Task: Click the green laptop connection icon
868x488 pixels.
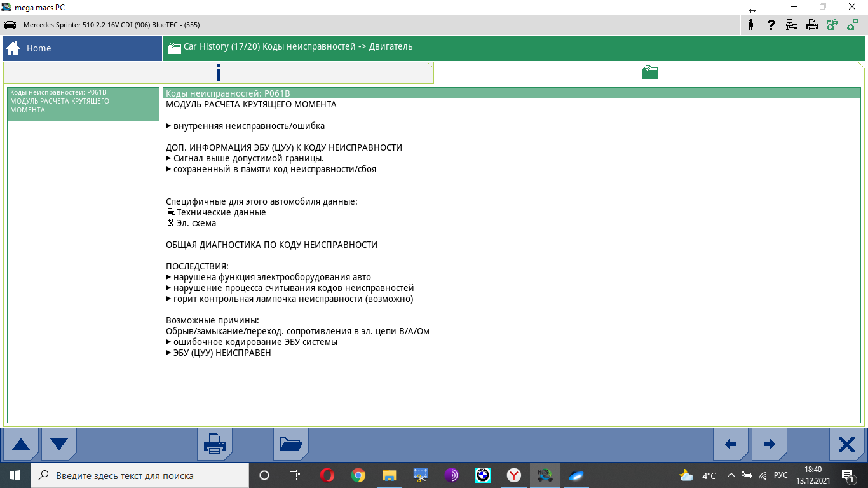Action: point(852,25)
